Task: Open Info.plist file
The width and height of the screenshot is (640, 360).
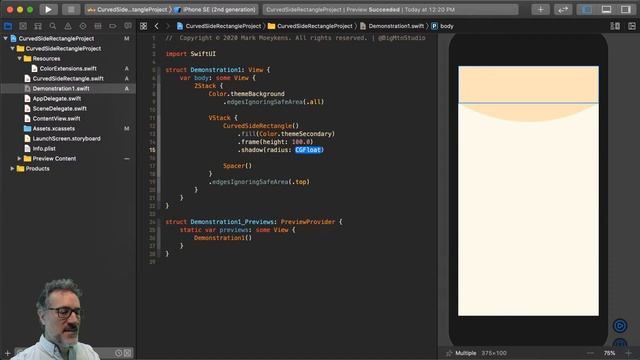Action: coord(44,149)
